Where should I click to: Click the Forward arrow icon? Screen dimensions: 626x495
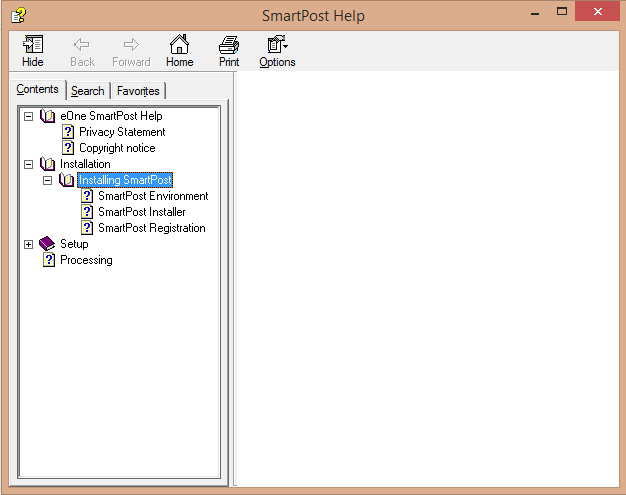[131, 44]
